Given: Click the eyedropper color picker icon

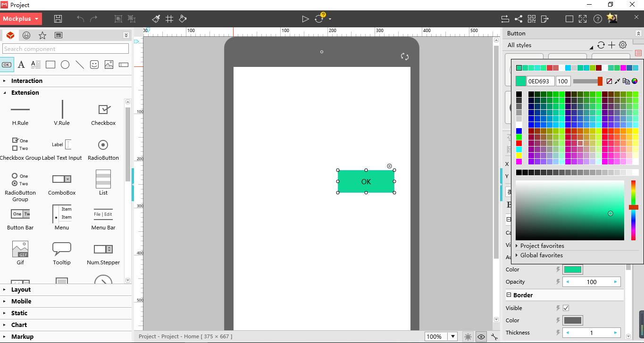Looking at the screenshot, I should 617,81.
